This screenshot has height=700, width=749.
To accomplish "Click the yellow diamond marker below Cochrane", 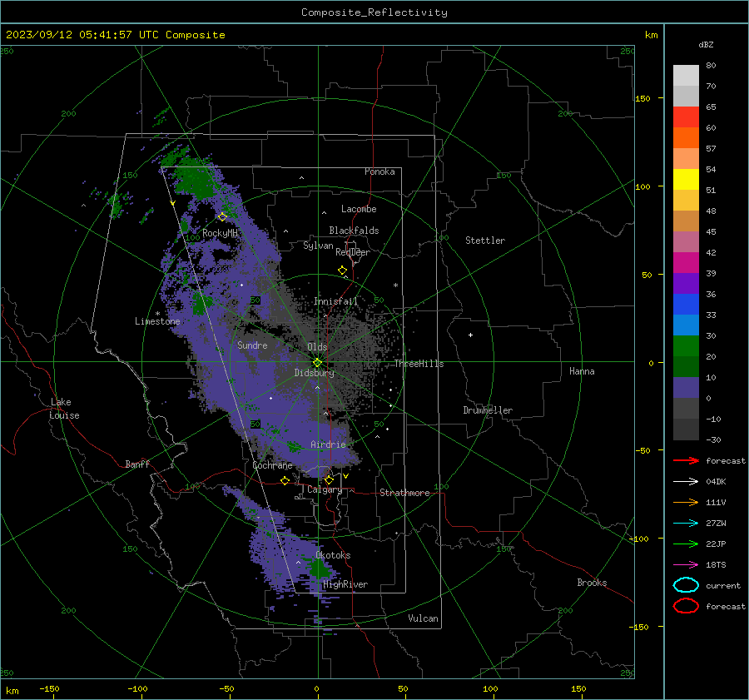I will (x=285, y=480).
